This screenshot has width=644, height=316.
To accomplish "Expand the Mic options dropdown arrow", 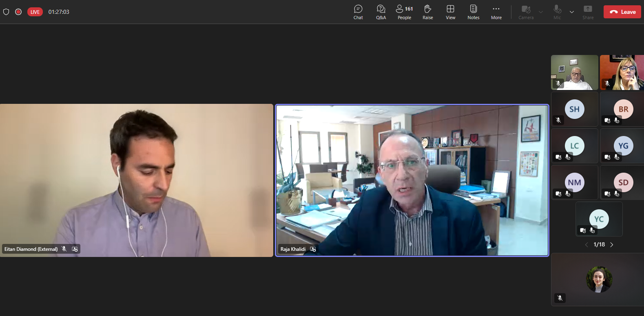I will tap(572, 12).
